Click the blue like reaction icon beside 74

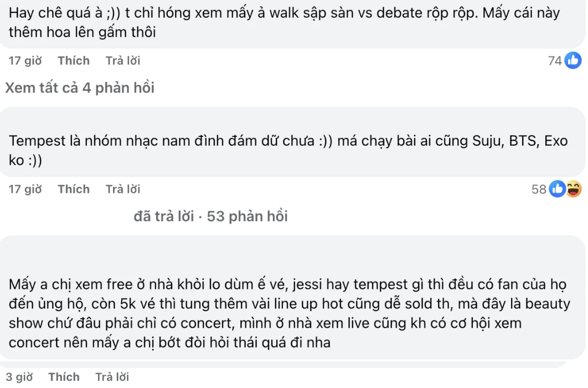click(572, 60)
